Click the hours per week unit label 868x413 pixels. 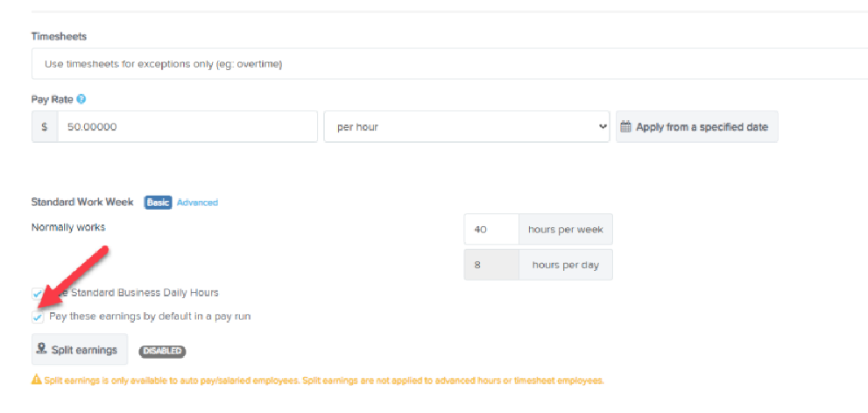point(566,230)
